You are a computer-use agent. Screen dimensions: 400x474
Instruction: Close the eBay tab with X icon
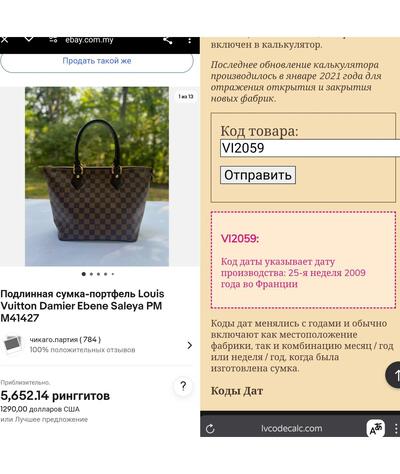[4, 39]
